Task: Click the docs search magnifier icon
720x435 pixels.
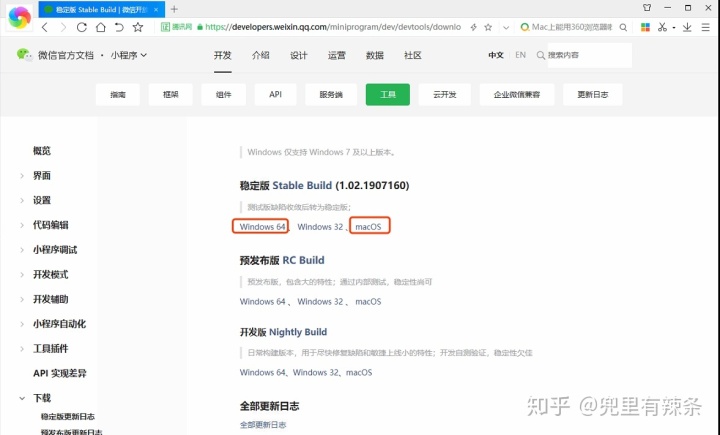Action: pyautogui.click(x=541, y=55)
